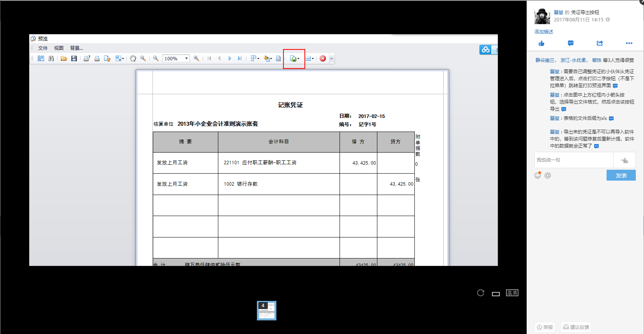Open the 文件 menu
The height and width of the screenshot is (334, 644).
42,48
